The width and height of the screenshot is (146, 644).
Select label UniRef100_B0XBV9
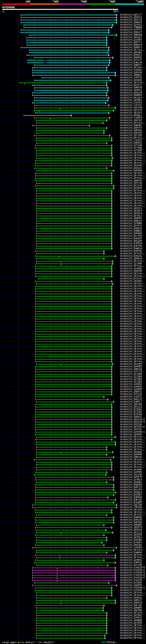click(x=131, y=188)
